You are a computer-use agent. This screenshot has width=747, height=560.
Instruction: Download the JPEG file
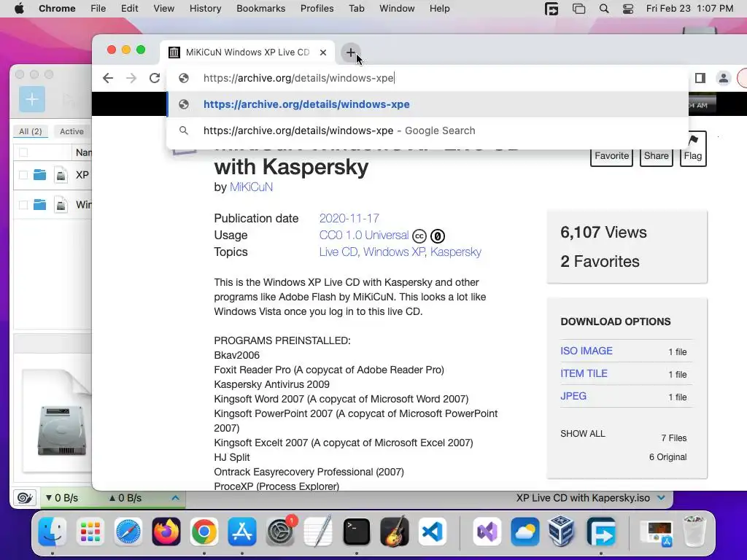pyautogui.click(x=573, y=396)
